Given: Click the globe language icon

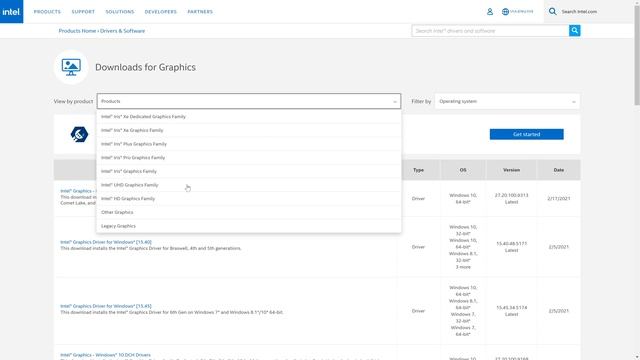Looking at the screenshot, I should click(x=505, y=11).
